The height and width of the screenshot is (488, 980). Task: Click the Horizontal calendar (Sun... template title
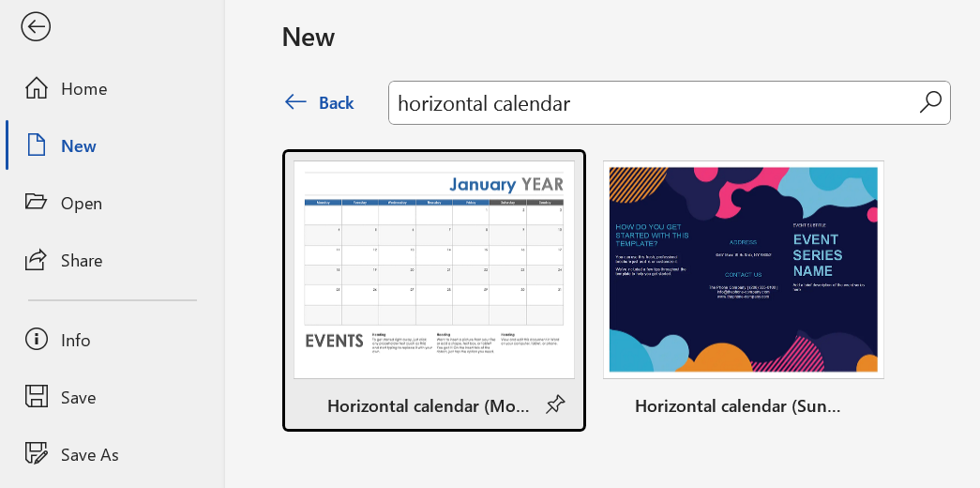tap(737, 406)
